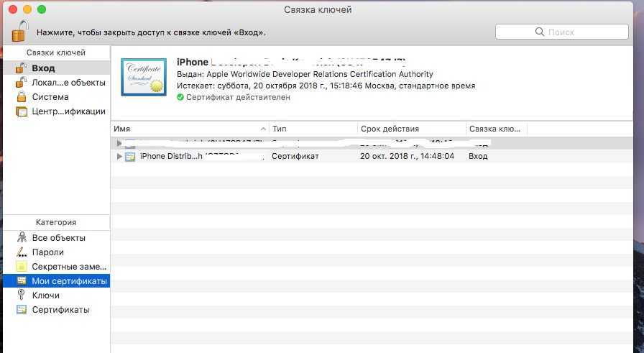Show Все объекты category
This screenshot has width=644, height=353.
pyautogui.click(x=58, y=238)
